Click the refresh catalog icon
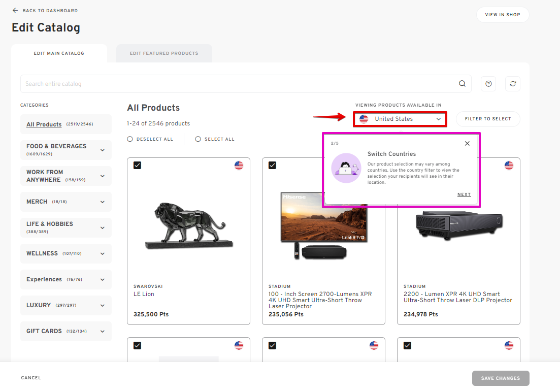 pyautogui.click(x=513, y=84)
